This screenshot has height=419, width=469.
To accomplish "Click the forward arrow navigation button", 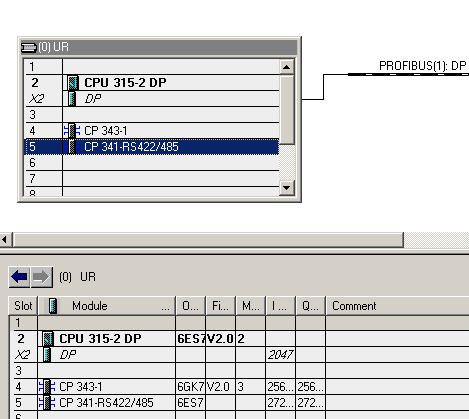I will 41,277.
